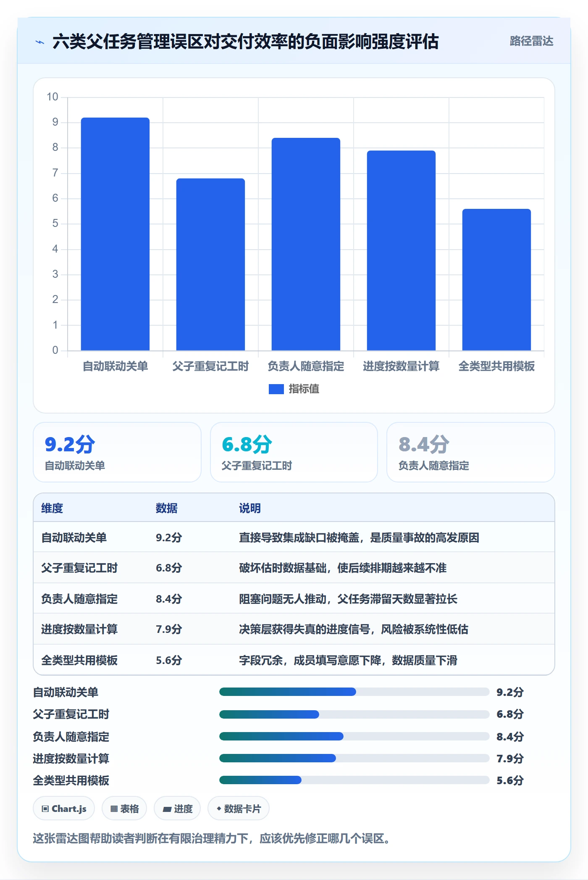Click the footer caption about 这张雷达图
Viewport: 588px width, 880px height.
pyautogui.click(x=213, y=839)
